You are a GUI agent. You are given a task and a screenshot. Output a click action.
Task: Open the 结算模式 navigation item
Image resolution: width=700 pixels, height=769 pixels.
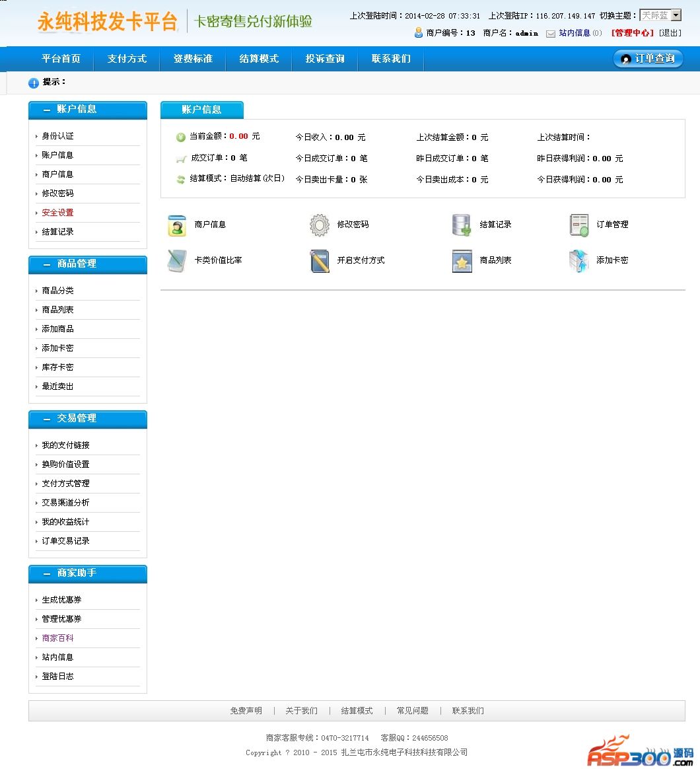point(259,59)
